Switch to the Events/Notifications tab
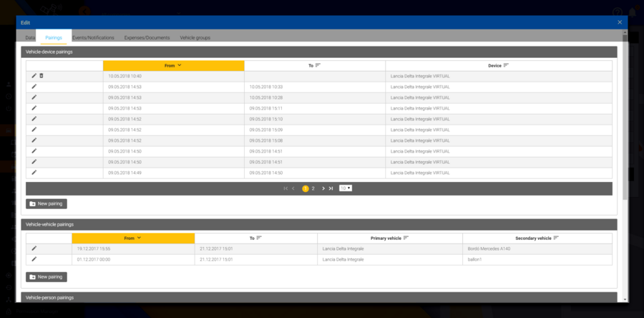The width and height of the screenshot is (644, 318). coord(93,37)
